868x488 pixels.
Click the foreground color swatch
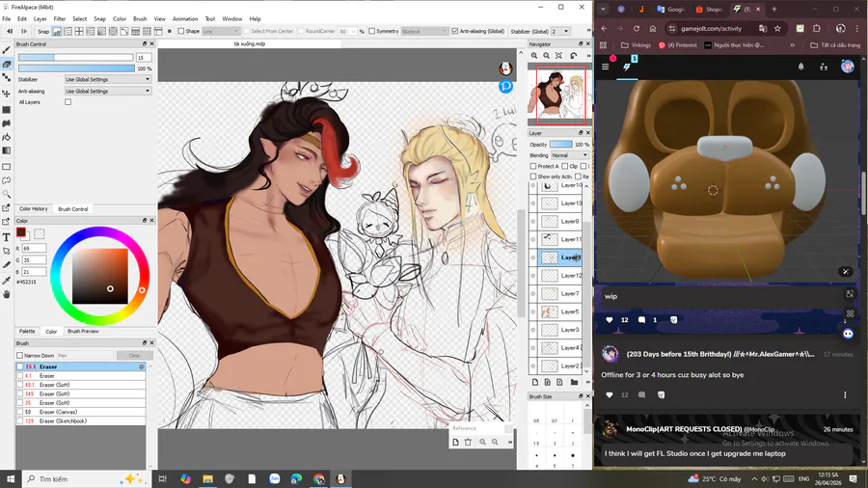point(21,232)
